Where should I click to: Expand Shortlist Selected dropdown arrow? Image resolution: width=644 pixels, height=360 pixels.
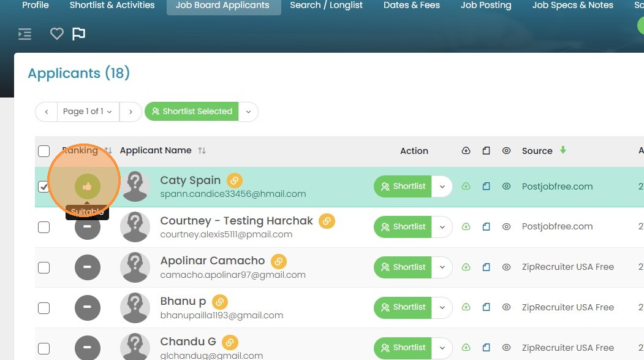(x=249, y=112)
